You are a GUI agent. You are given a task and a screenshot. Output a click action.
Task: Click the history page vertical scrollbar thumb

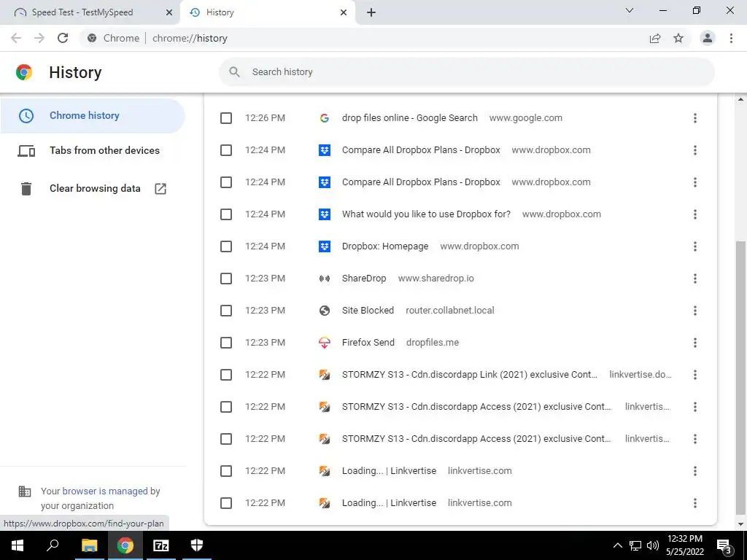741,378
